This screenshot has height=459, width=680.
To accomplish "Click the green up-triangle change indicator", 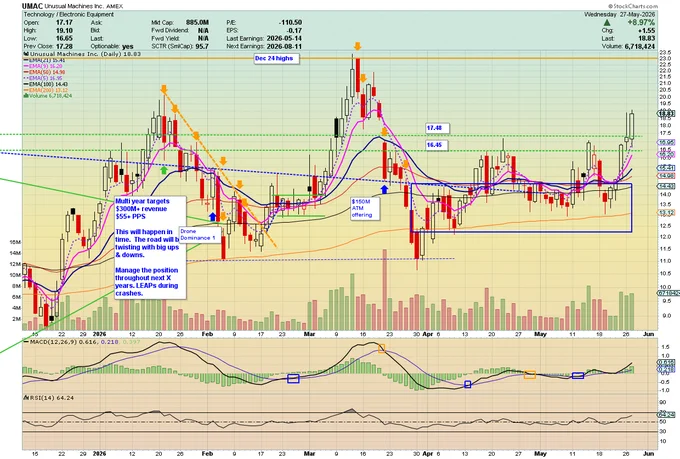I will point(607,23).
